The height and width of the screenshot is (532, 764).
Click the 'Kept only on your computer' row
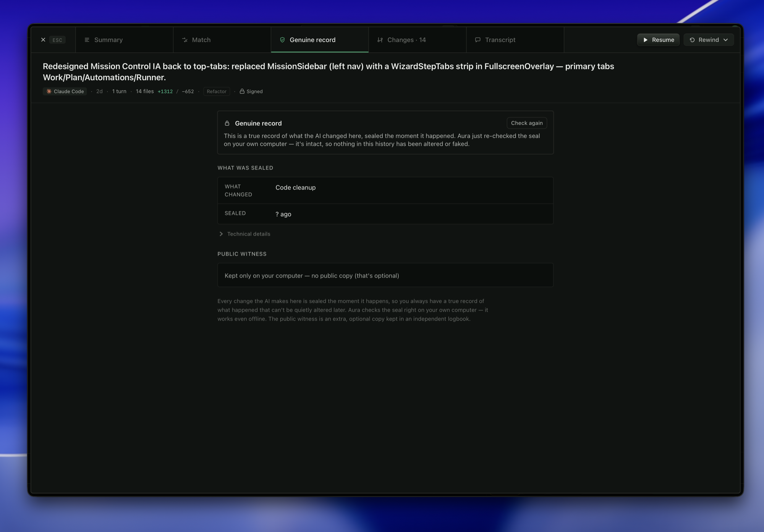[x=385, y=275]
